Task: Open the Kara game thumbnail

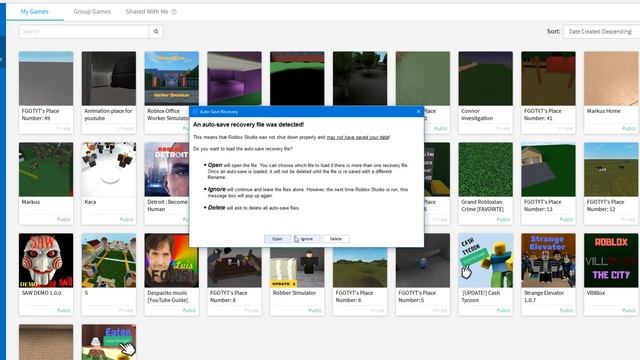Action: pyautogui.click(x=109, y=169)
